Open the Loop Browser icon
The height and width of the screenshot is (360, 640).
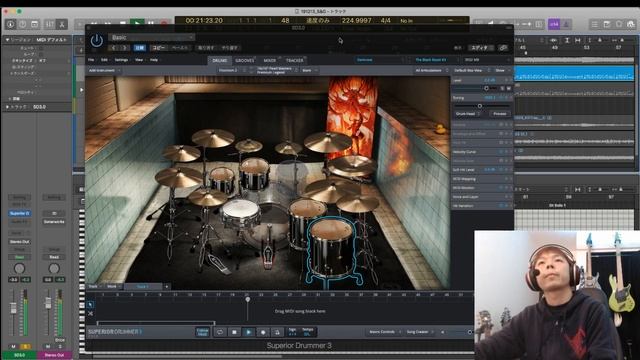point(619,24)
